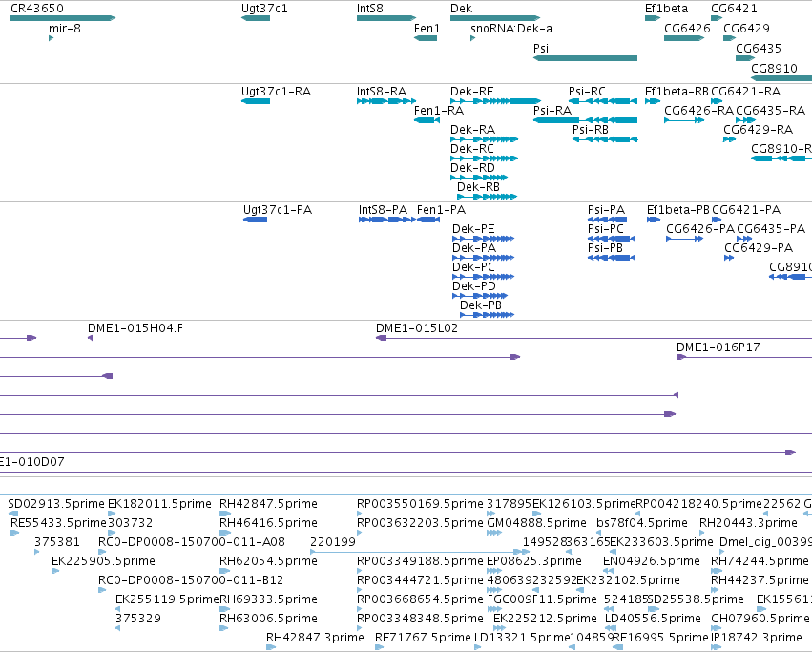Click the IntS8-RA transcript label
Image resolution: width=812 pixels, height=652 pixels.
(382, 92)
